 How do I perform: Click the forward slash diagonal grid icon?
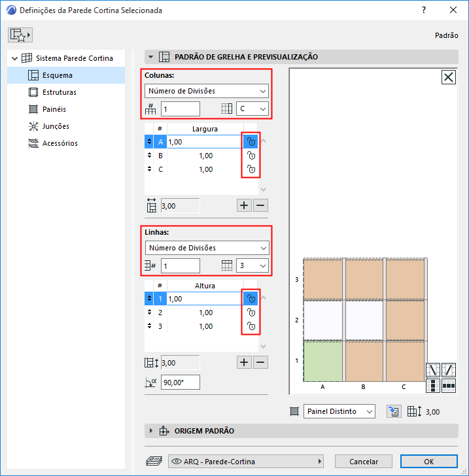448,370
